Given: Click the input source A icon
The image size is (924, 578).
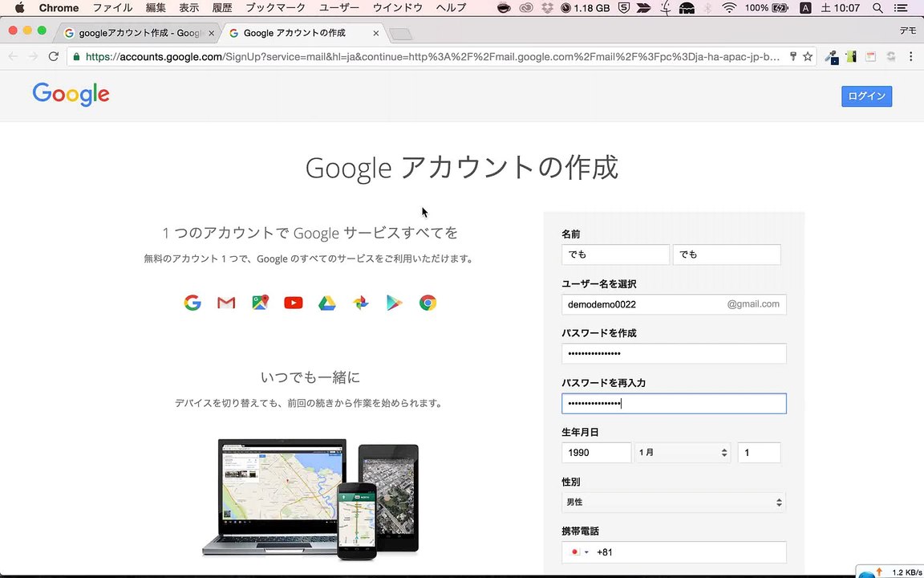Looking at the screenshot, I should (805, 8).
